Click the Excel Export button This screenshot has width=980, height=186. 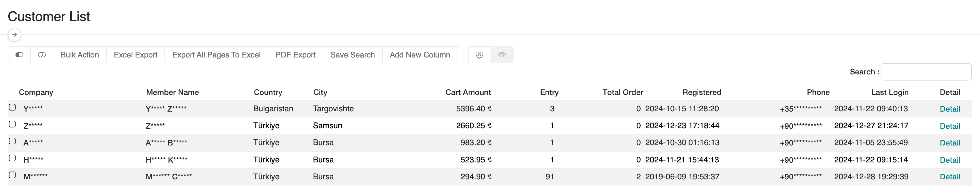click(136, 55)
